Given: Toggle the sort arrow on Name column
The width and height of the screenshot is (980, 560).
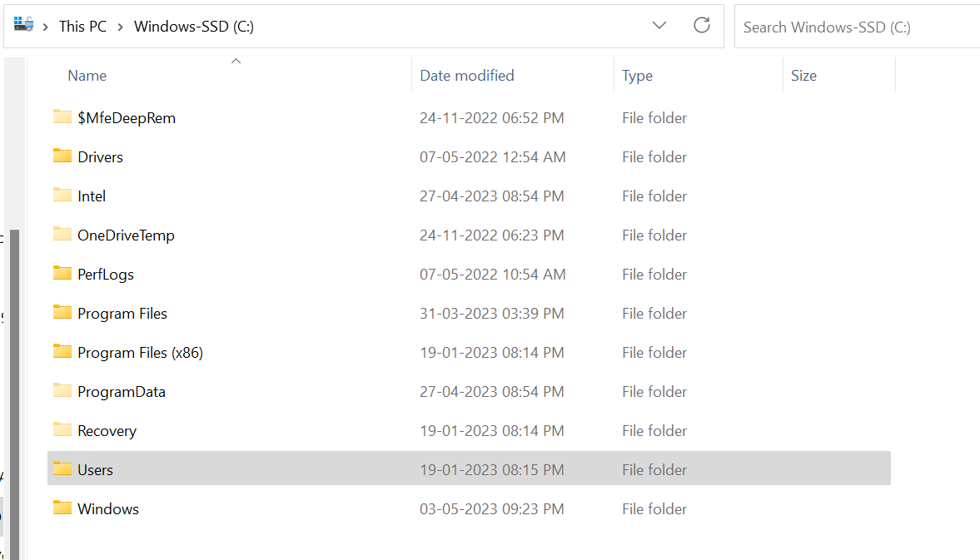Looking at the screenshot, I should coord(236,61).
